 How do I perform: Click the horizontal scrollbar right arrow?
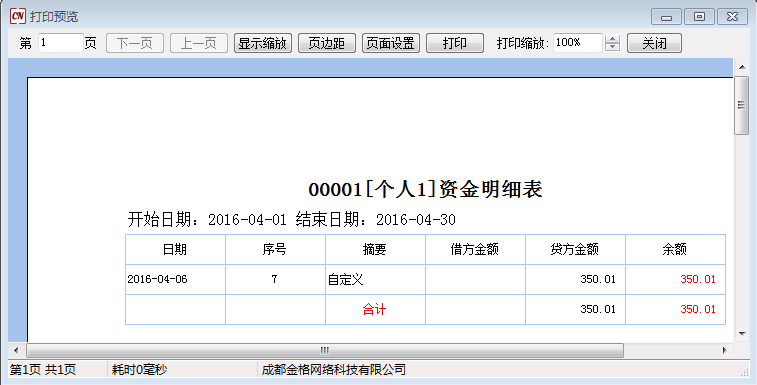tap(725, 350)
